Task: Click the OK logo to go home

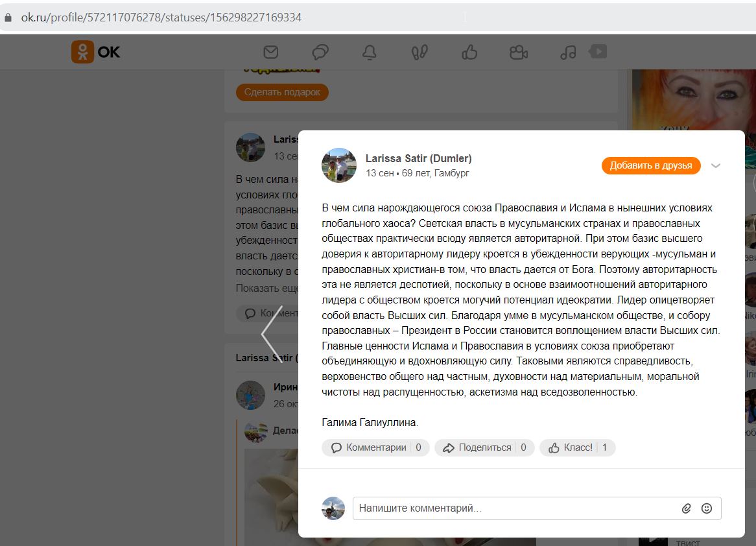Action: tap(95, 52)
